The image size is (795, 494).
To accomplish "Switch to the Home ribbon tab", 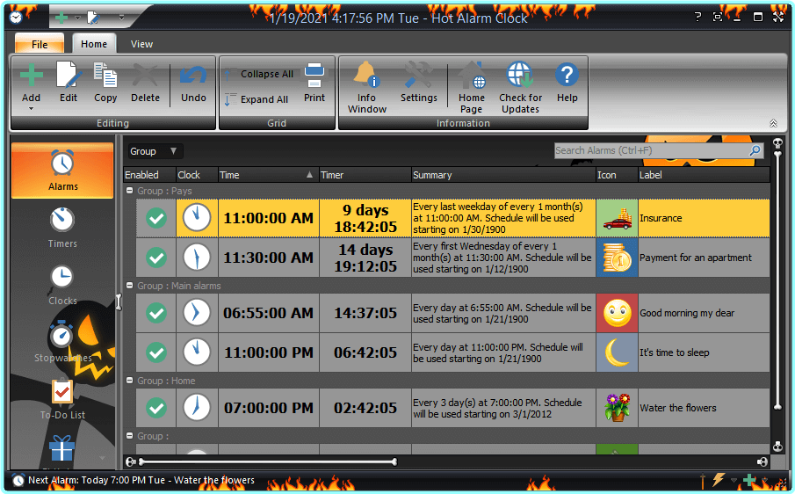I will pos(94,44).
